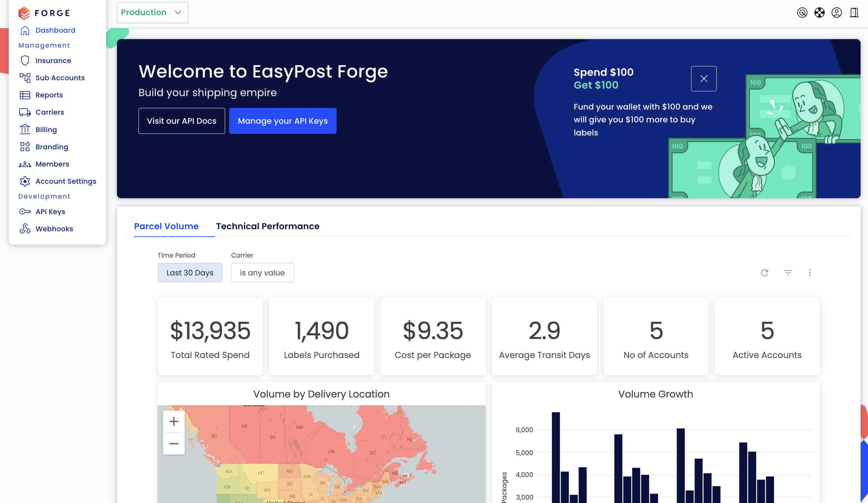Open the user profile icon
The width and height of the screenshot is (868, 503).
pos(836,13)
